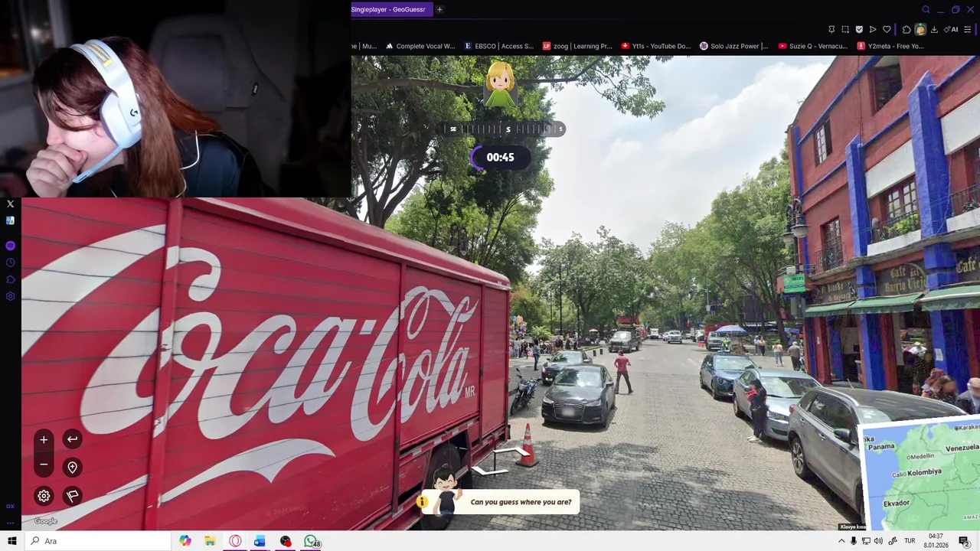Open GX Control in sidebar

tap(10, 506)
